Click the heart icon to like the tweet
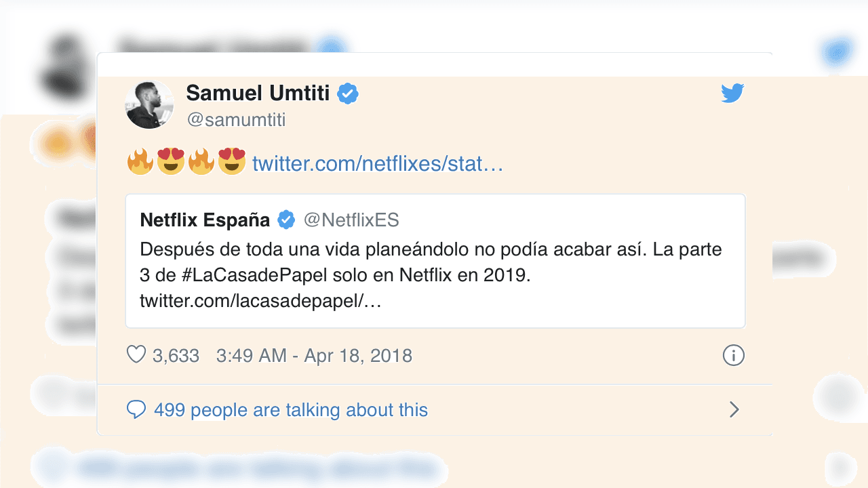The height and width of the screenshot is (488, 868). 137,354
